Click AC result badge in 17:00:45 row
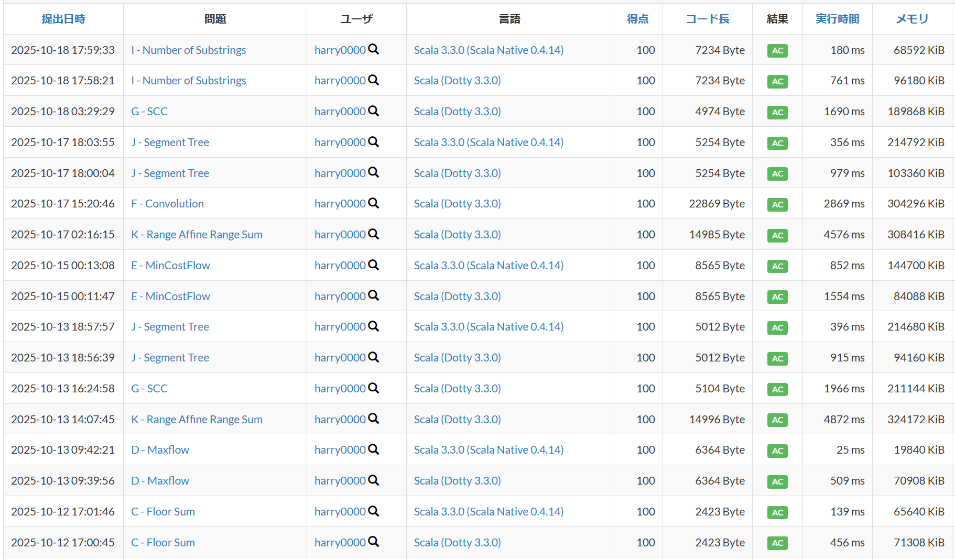Image resolution: width=955 pixels, height=560 pixels. (x=777, y=543)
